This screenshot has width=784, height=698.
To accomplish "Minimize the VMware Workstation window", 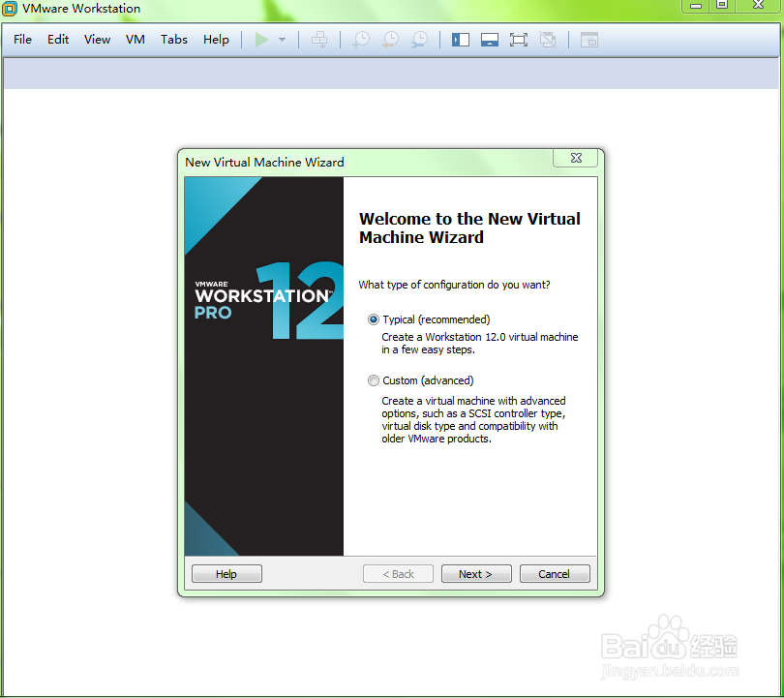I will 696,6.
